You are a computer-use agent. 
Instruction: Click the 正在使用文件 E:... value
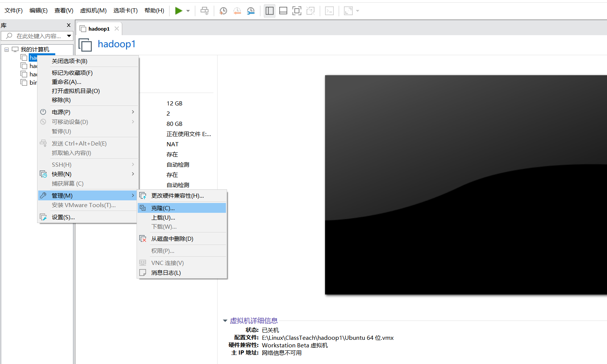point(189,134)
